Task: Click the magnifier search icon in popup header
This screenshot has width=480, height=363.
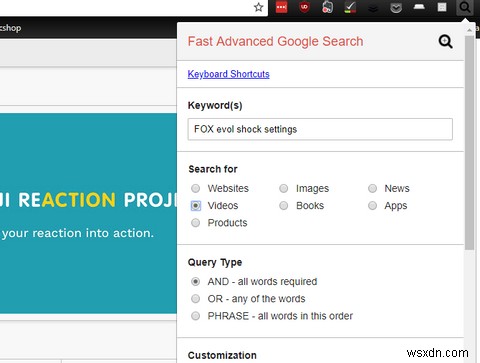Action: point(445,42)
